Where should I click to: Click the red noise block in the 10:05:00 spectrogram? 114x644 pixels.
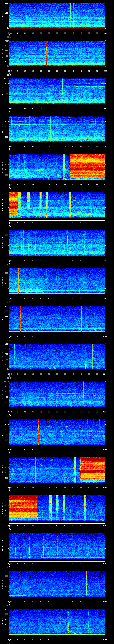click(x=87, y=166)
